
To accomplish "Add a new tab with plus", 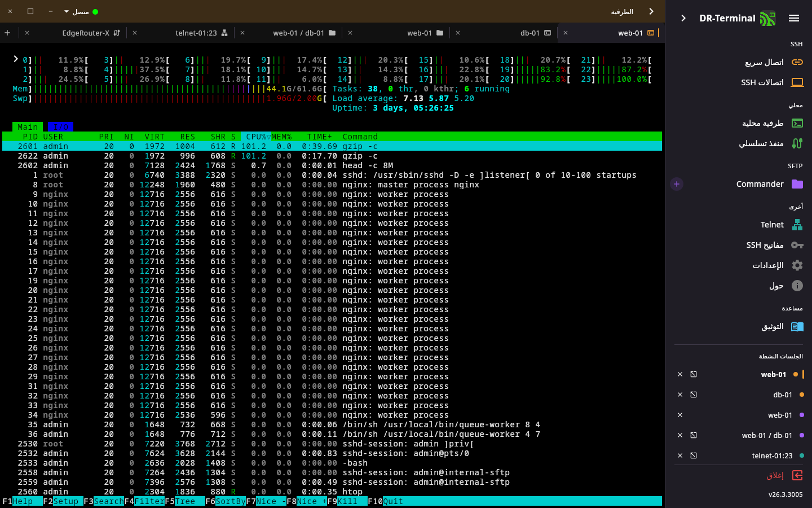I will (7, 33).
